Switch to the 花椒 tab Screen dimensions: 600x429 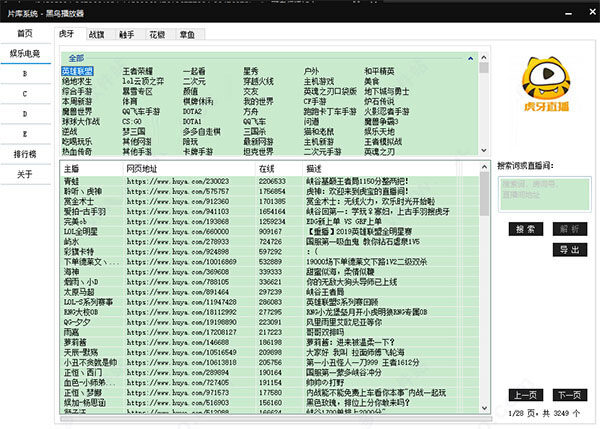click(157, 34)
